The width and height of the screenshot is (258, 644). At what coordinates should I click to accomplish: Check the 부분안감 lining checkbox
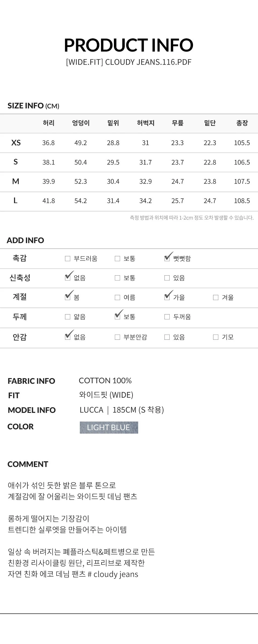coord(117,337)
